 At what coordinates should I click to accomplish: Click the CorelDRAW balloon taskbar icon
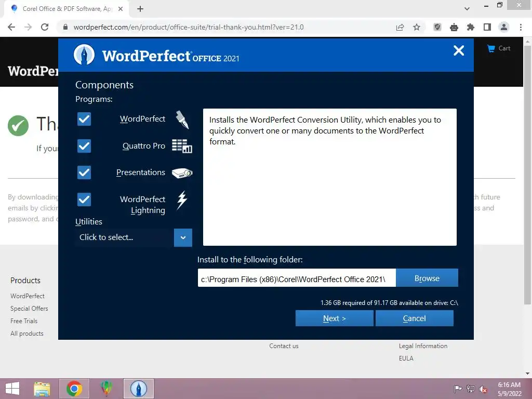(x=106, y=389)
